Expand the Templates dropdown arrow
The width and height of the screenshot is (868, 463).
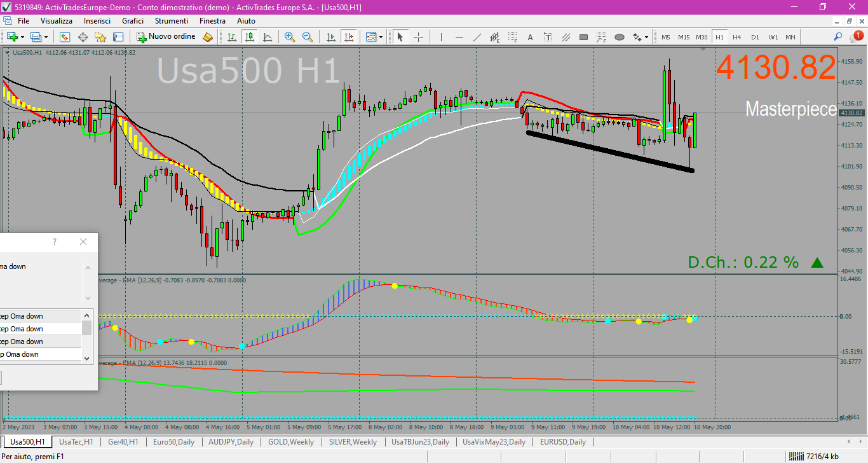pyautogui.click(x=381, y=37)
